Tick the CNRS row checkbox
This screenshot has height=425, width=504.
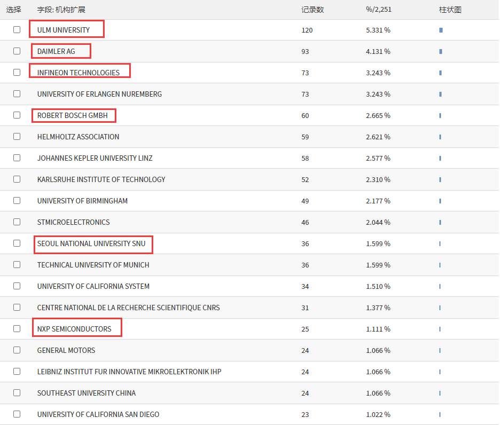point(17,308)
